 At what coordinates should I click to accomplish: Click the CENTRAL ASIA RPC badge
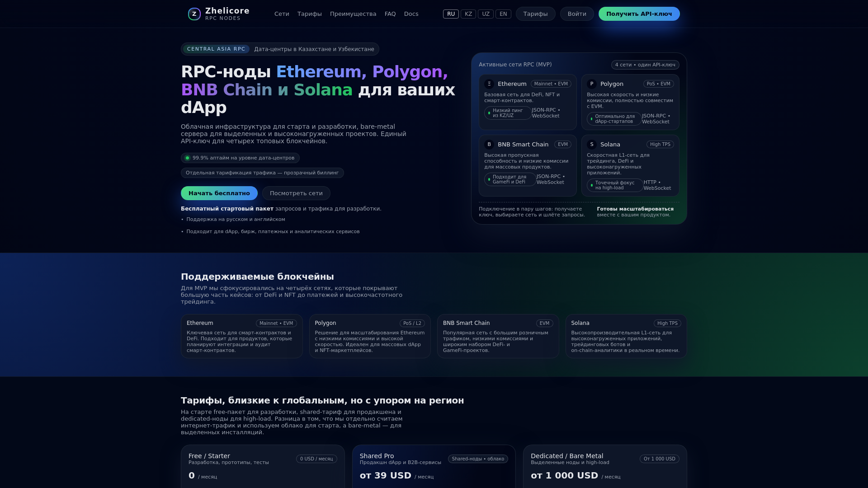coord(216,49)
